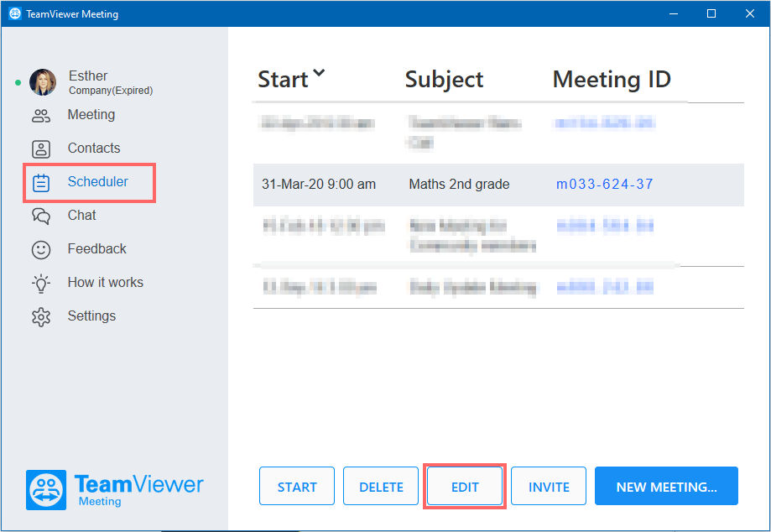
Task: Start the selected meeting
Action: pos(297,487)
